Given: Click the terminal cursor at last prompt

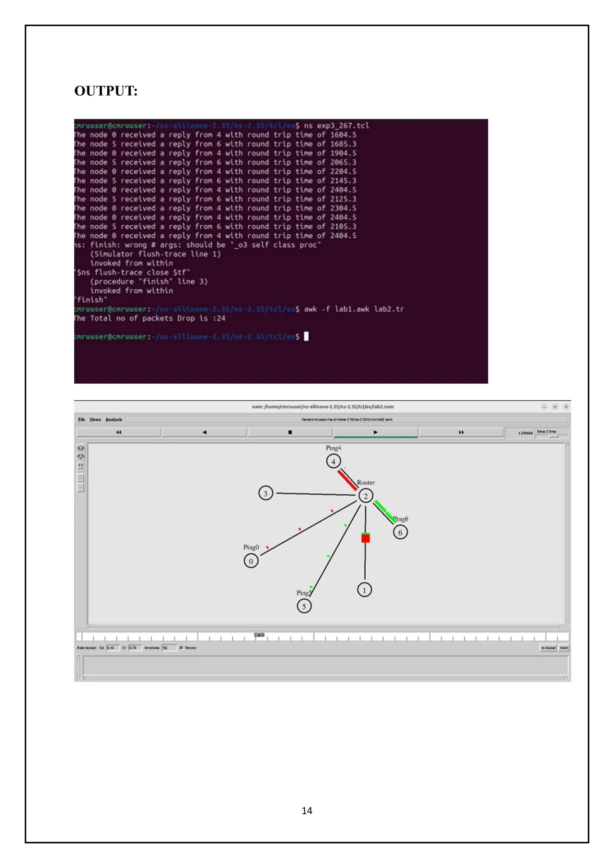Looking at the screenshot, I should coord(306,337).
